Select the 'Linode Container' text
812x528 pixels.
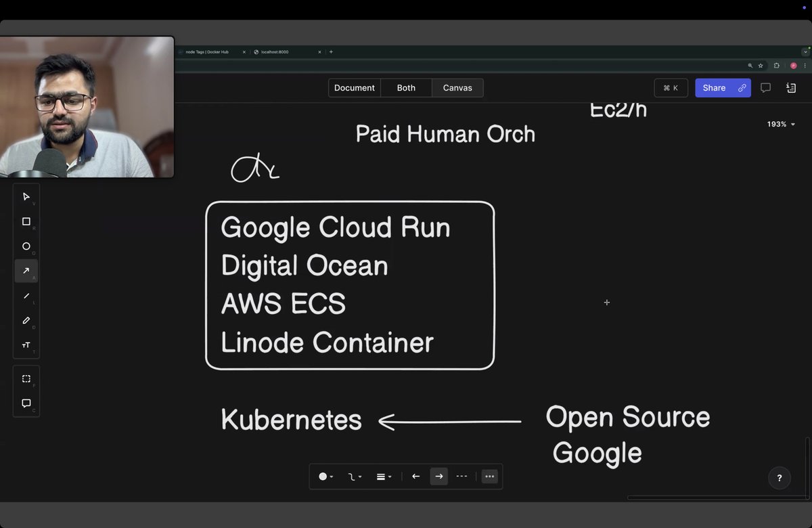328,343
